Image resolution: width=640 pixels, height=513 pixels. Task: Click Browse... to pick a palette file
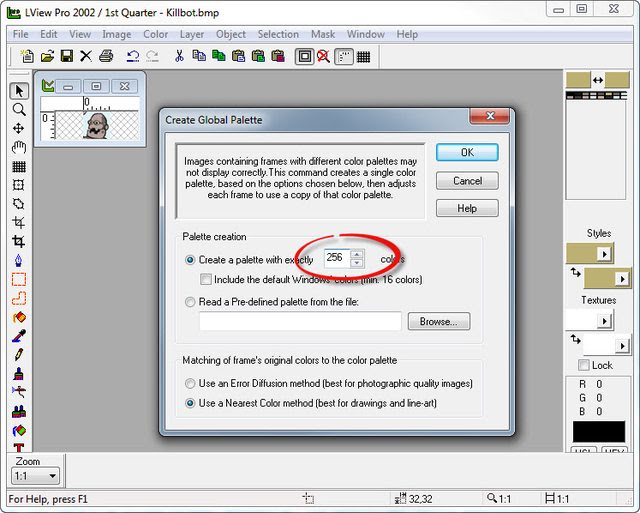[439, 322]
